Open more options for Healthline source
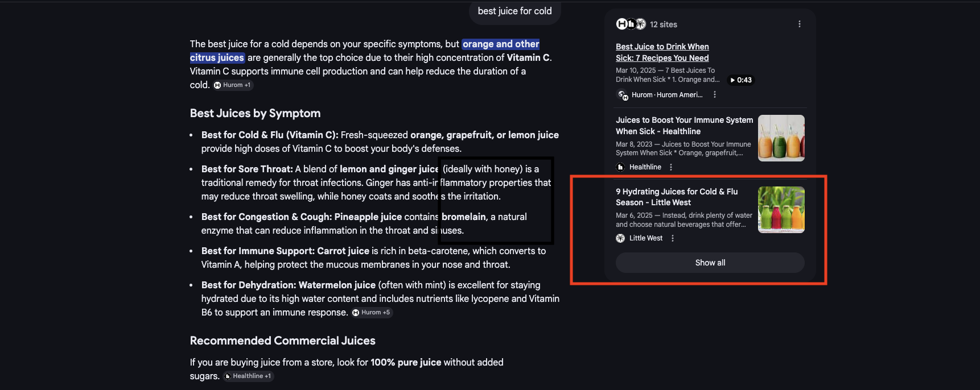 (x=671, y=167)
